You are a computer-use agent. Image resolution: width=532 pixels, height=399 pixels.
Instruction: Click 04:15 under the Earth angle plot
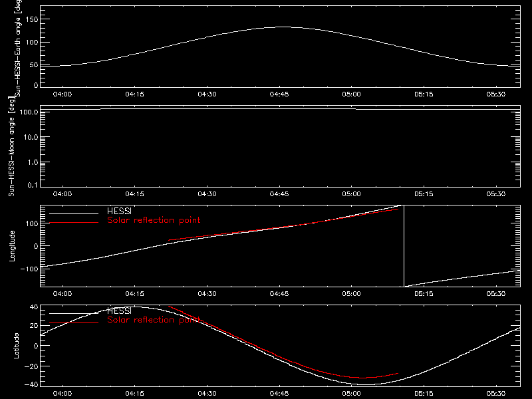135,94
